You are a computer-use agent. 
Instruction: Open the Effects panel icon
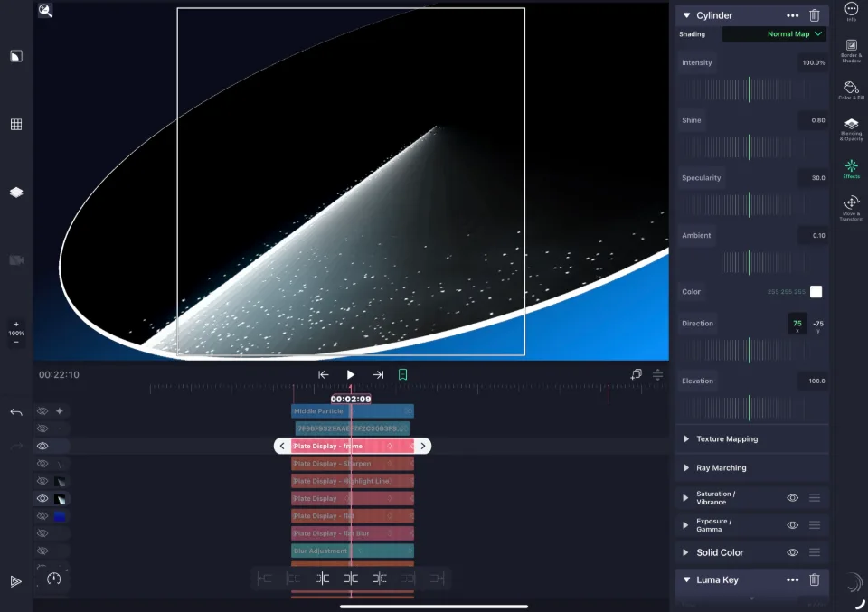851,168
